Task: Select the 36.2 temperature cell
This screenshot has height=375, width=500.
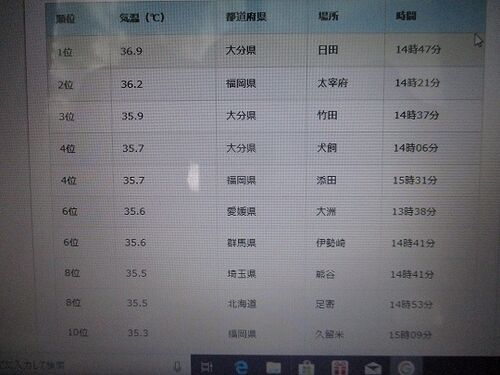Action: [132, 84]
